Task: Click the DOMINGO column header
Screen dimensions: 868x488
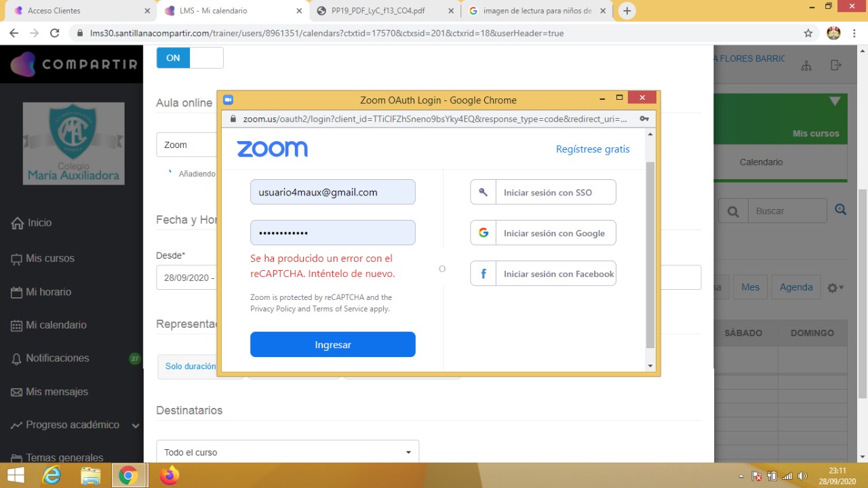Action: tap(812, 333)
